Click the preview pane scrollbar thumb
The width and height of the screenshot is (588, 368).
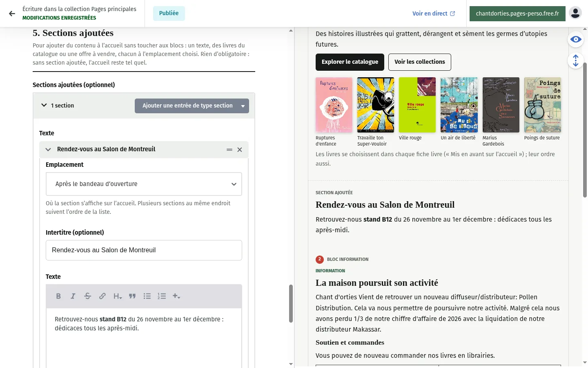[x=585, y=130]
